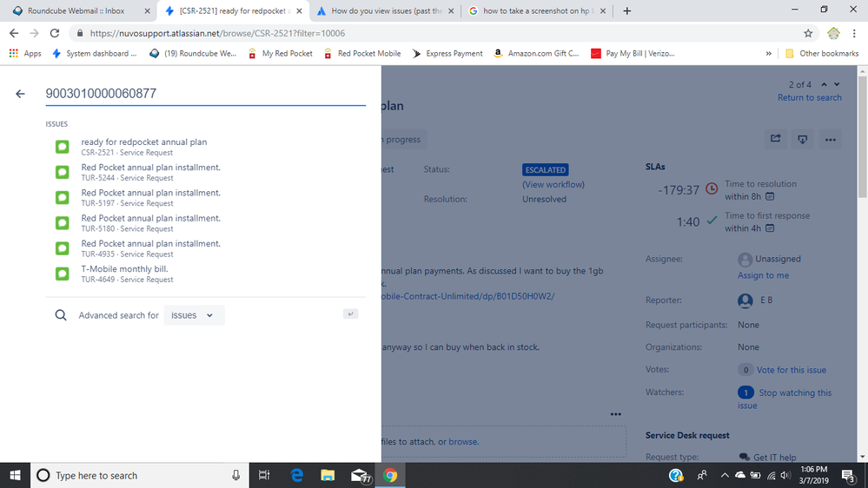The height and width of the screenshot is (488, 868).
Task: Click the Advanced search magnifier icon
Action: (x=61, y=315)
